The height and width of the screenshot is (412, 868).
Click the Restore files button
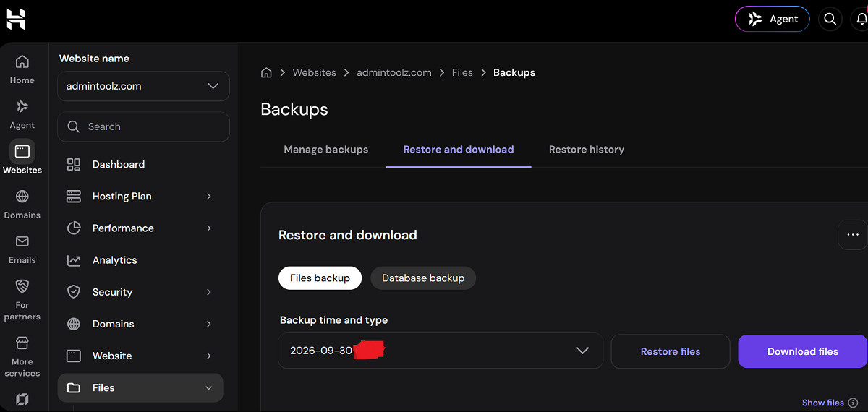(671, 351)
